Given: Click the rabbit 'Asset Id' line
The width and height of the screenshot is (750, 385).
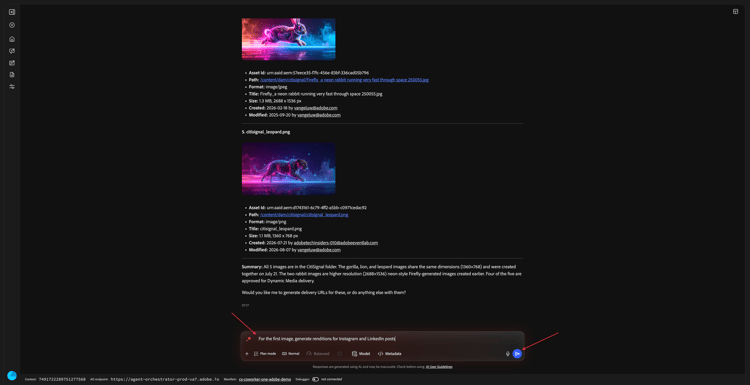Looking at the screenshot, I should click(309, 73).
